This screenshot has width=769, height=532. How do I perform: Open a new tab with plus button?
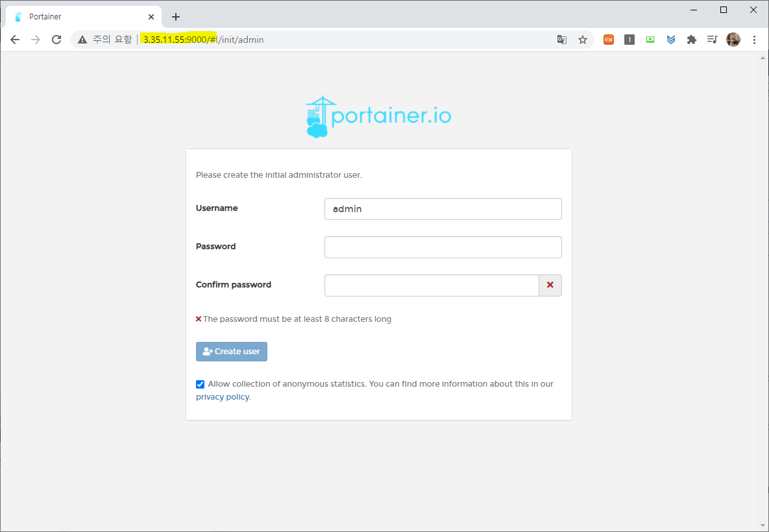(x=176, y=17)
